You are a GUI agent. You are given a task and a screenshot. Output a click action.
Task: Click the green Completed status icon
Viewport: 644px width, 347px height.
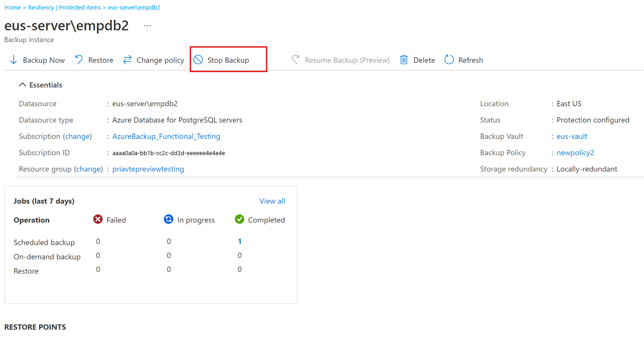pos(240,220)
